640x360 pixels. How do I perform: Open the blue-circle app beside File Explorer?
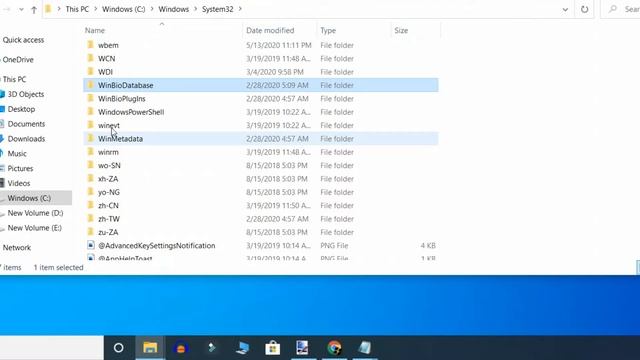(x=181, y=348)
